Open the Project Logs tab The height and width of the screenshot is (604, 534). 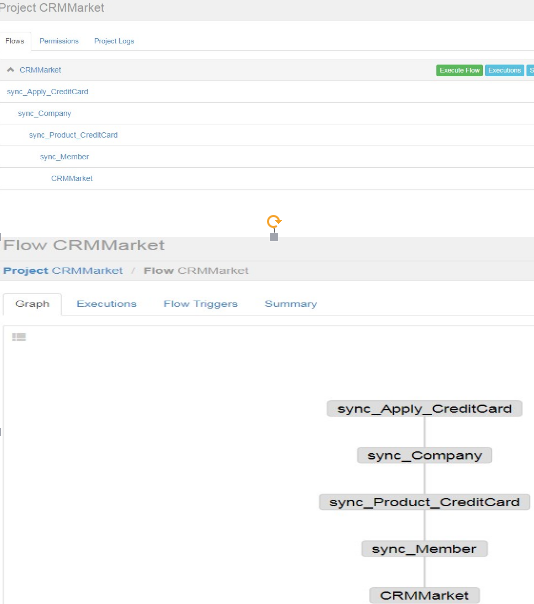[x=114, y=41]
